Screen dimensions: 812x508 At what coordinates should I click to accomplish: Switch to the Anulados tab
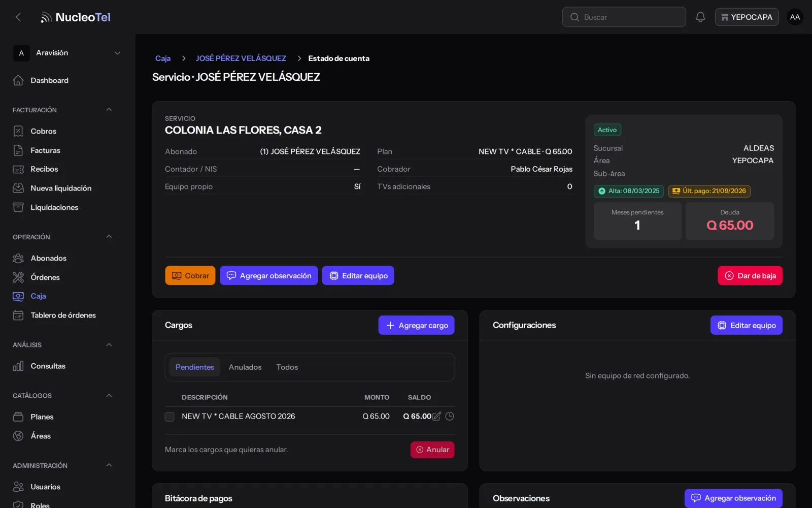click(x=245, y=367)
